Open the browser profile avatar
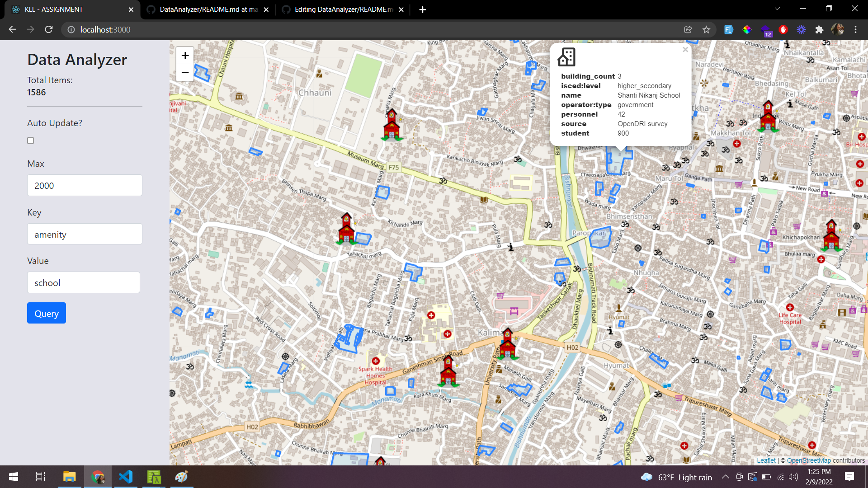 (837, 29)
